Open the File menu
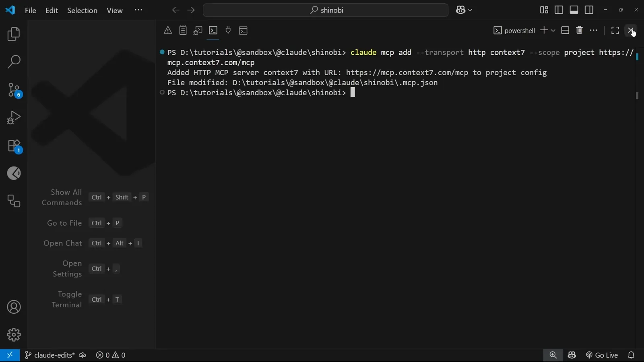The width and height of the screenshot is (644, 362). [31, 10]
